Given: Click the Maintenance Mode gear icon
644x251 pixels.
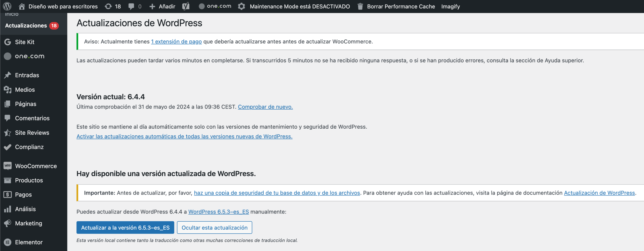Looking at the screenshot, I should click(x=242, y=6).
